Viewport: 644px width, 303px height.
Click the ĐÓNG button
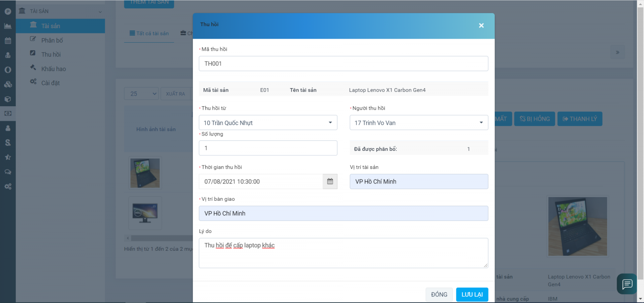coord(439,295)
